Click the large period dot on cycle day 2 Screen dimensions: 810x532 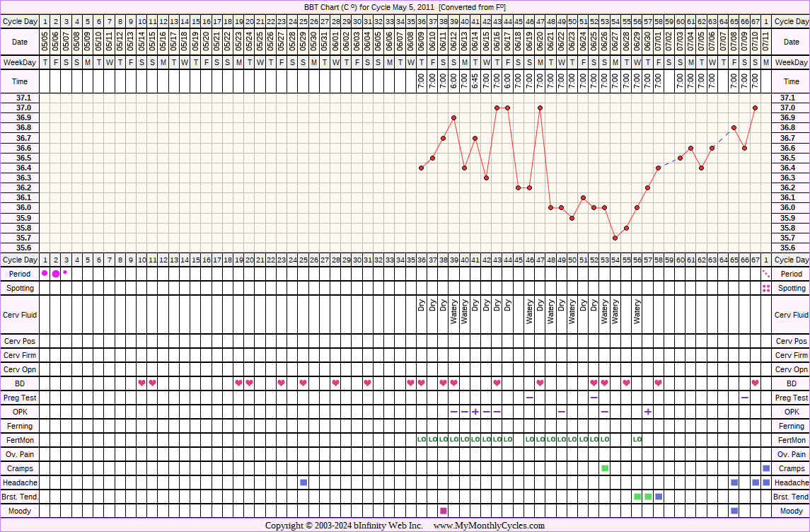(55, 274)
